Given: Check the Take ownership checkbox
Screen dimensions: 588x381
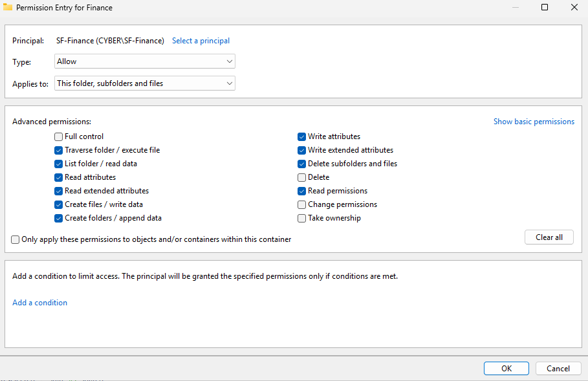Looking at the screenshot, I should 302,218.
